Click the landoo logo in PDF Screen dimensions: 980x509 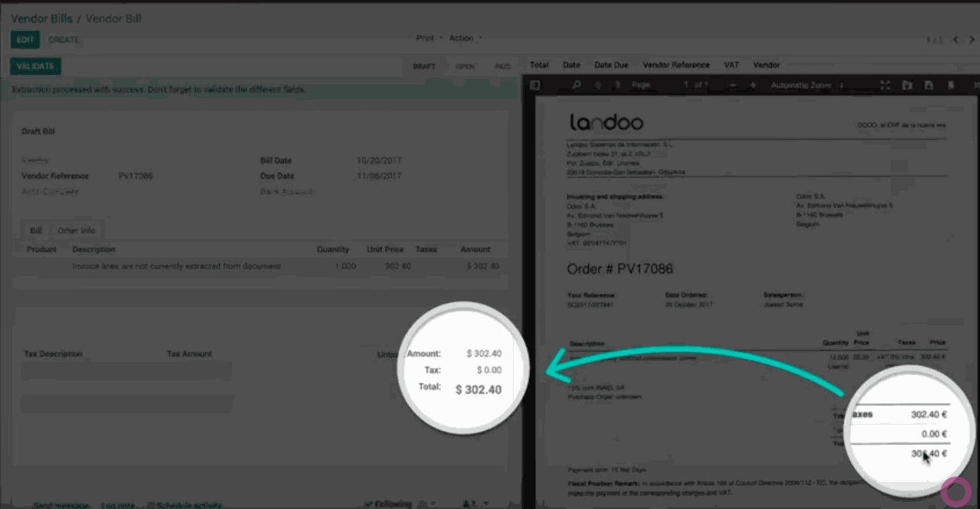tap(606, 122)
